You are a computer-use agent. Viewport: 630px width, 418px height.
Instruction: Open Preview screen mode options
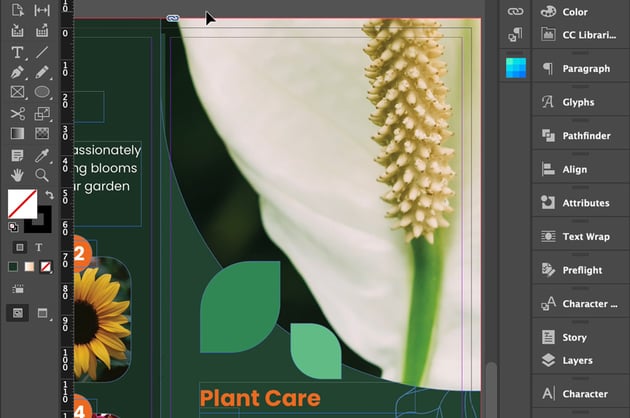[43, 313]
